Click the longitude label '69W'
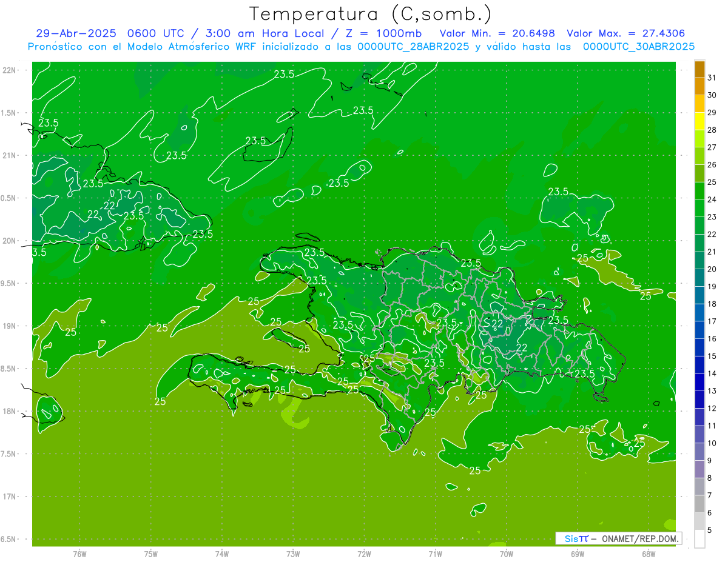 pyautogui.click(x=578, y=554)
